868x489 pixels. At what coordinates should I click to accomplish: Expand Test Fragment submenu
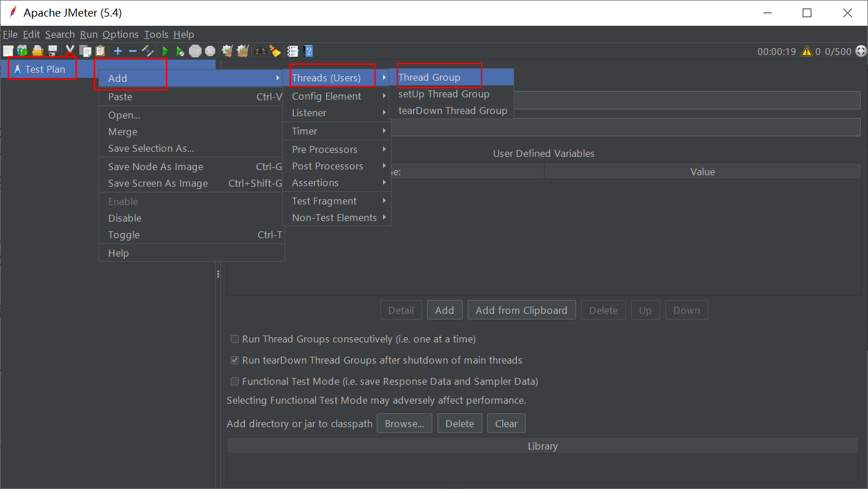[x=337, y=201]
